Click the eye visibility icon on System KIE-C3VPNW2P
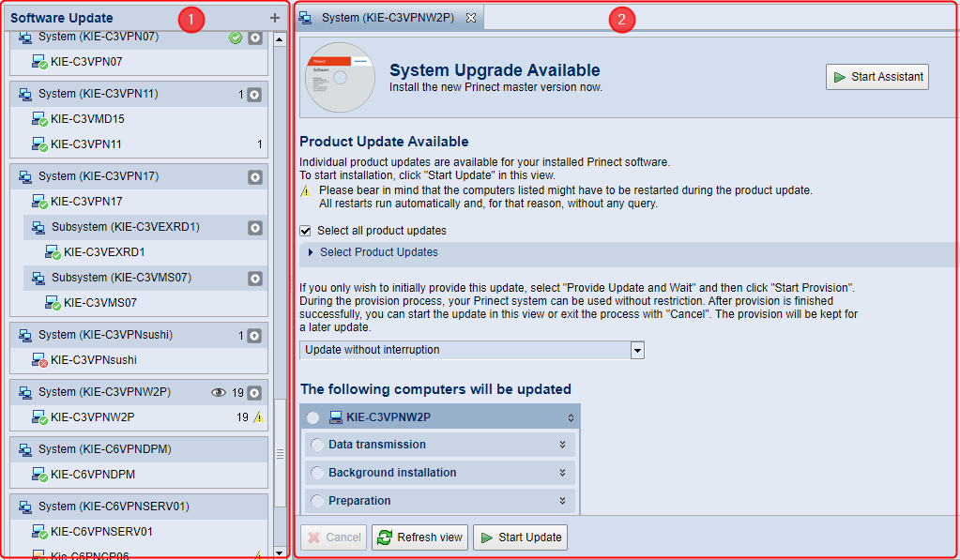The width and height of the screenshot is (960, 560). pos(219,392)
